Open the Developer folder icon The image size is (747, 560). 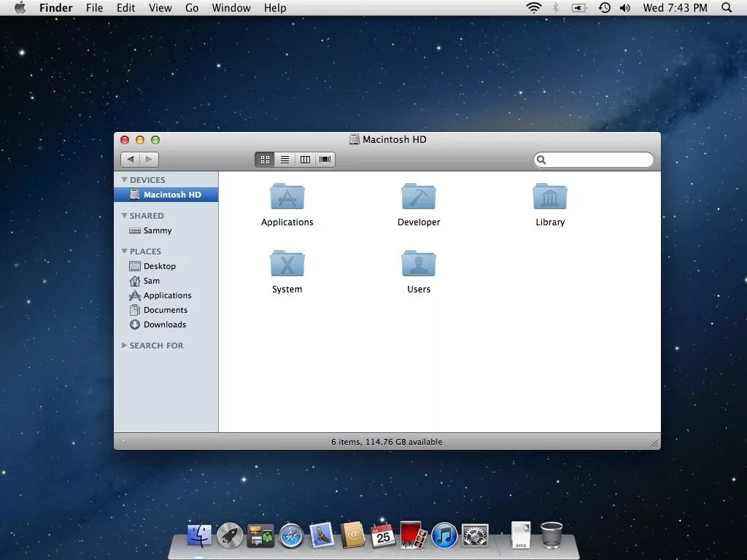coord(418,196)
